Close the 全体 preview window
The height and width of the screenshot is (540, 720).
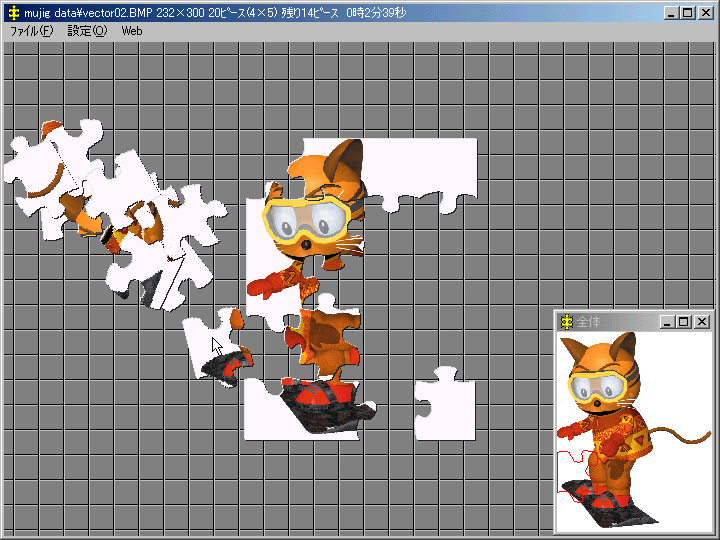pos(702,321)
